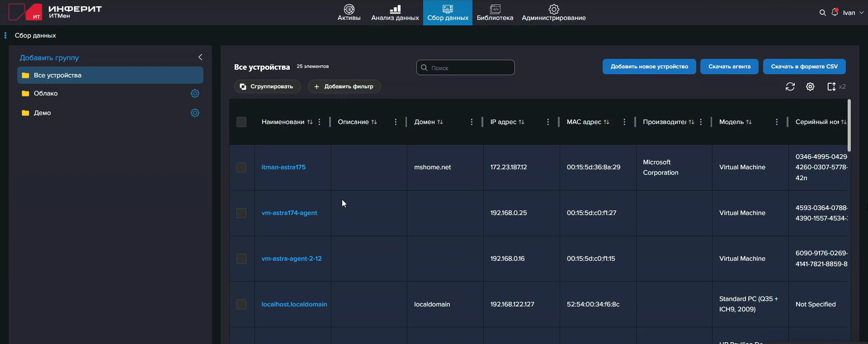The width and height of the screenshot is (868, 344).
Task: Open the Администрирование tab
Action: pyautogui.click(x=553, y=13)
